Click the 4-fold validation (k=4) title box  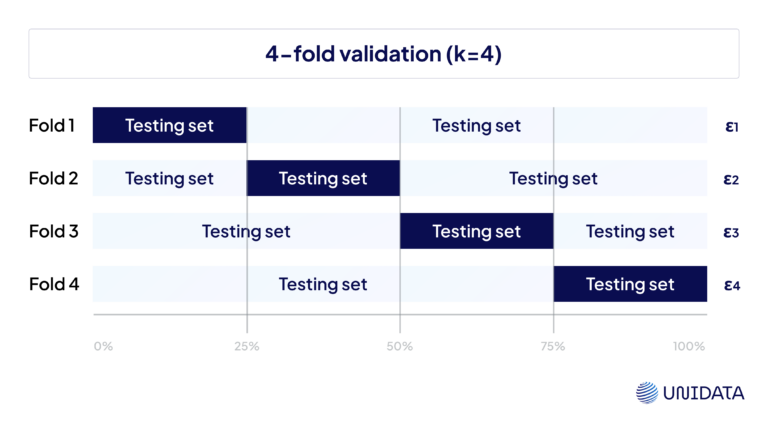(384, 53)
